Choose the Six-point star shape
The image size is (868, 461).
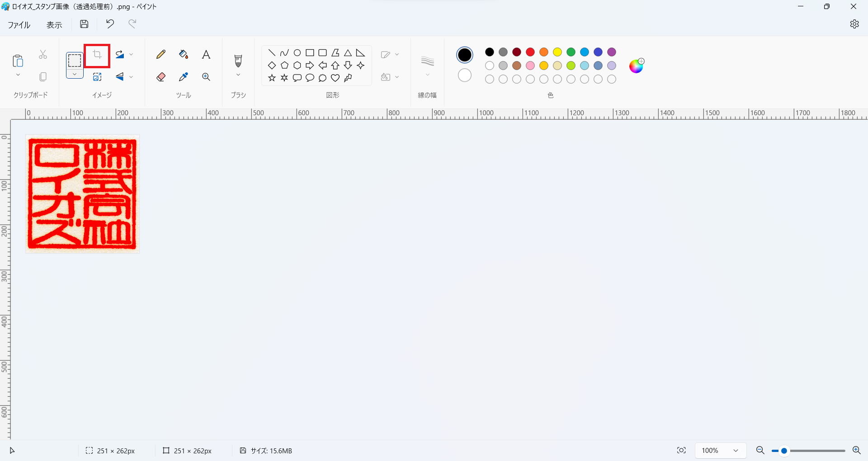tap(284, 78)
